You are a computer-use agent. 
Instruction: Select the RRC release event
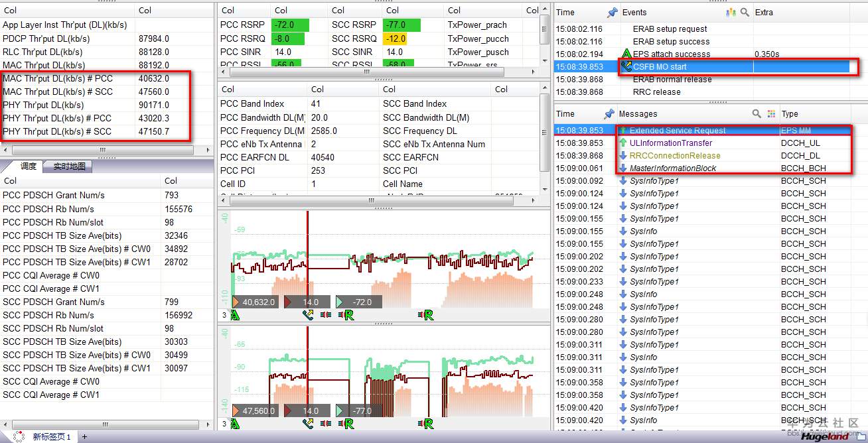click(702, 92)
